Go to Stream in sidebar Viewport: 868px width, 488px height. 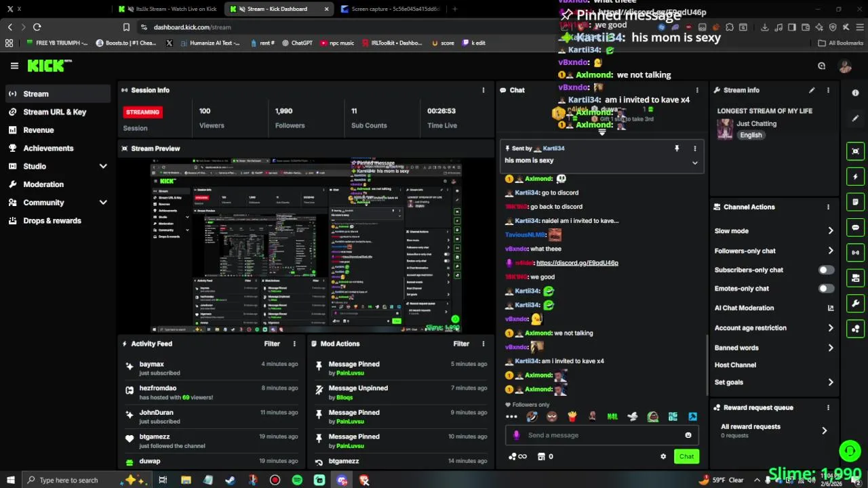[58, 94]
